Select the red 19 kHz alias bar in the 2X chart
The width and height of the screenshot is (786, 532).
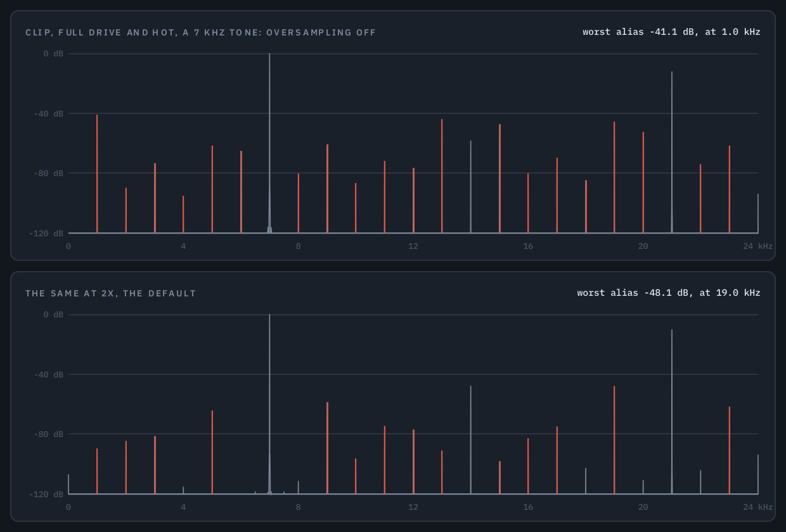(614, 440)
